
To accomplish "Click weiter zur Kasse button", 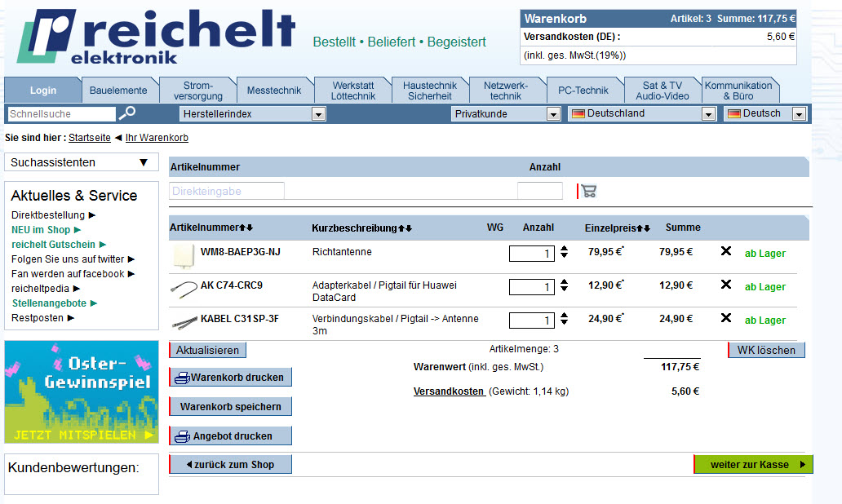I will pyautogui.click(x=753, y=465).
